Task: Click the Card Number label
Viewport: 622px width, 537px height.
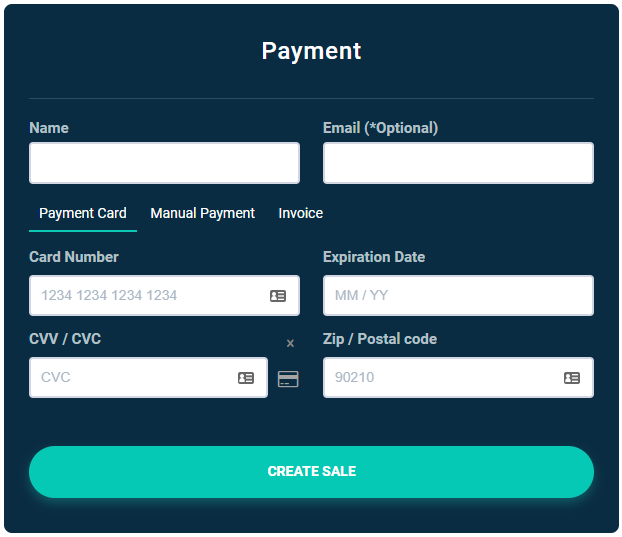Action: coord(74,257)
